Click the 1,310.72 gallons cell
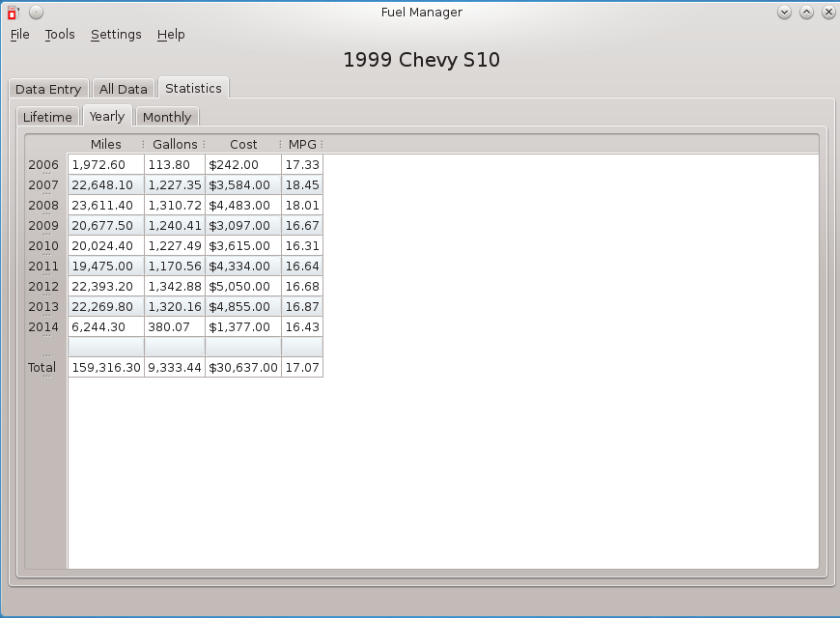This screenshot has height=618, width=840. point(175,206)
